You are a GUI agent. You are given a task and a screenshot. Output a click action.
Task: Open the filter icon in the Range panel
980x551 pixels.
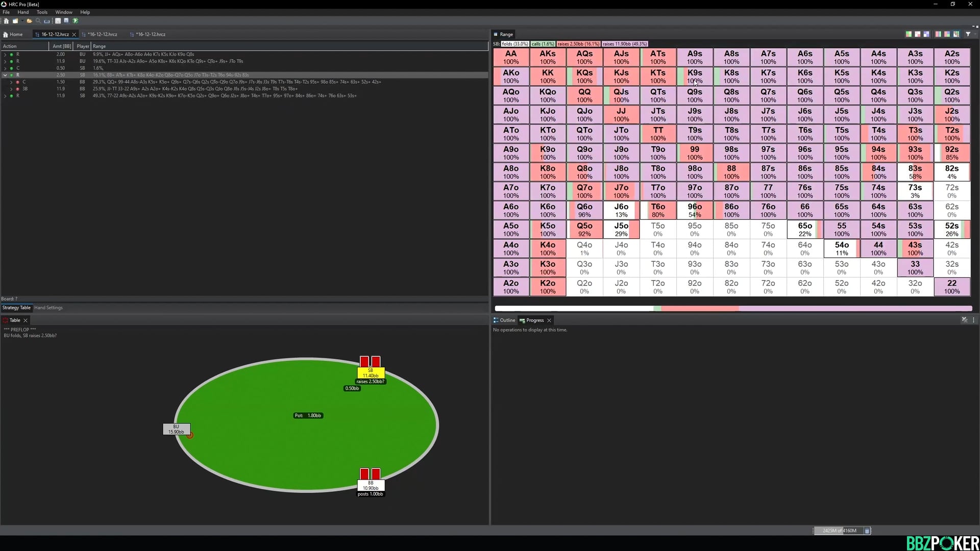pos(968,34)
